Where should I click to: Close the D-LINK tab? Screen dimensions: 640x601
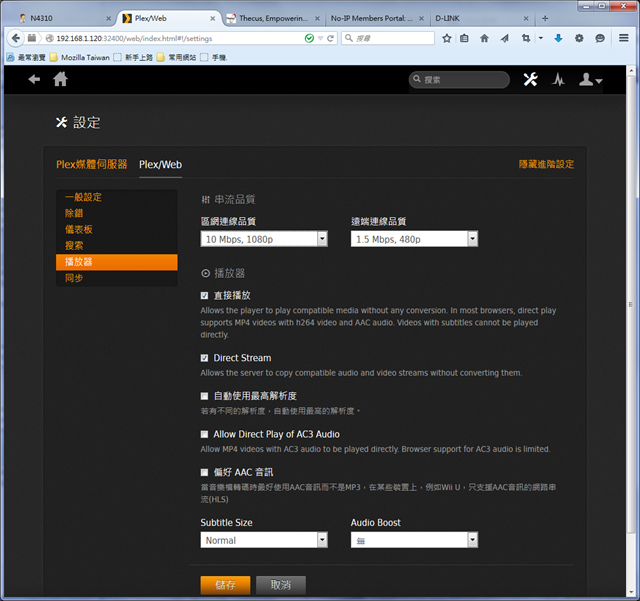pos(526,18)
